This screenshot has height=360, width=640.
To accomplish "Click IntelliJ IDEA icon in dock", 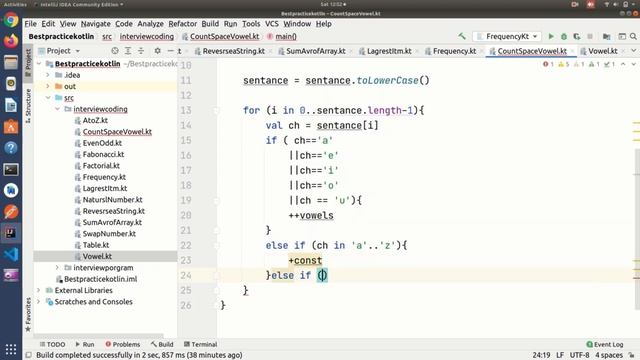I will point(11,233).
